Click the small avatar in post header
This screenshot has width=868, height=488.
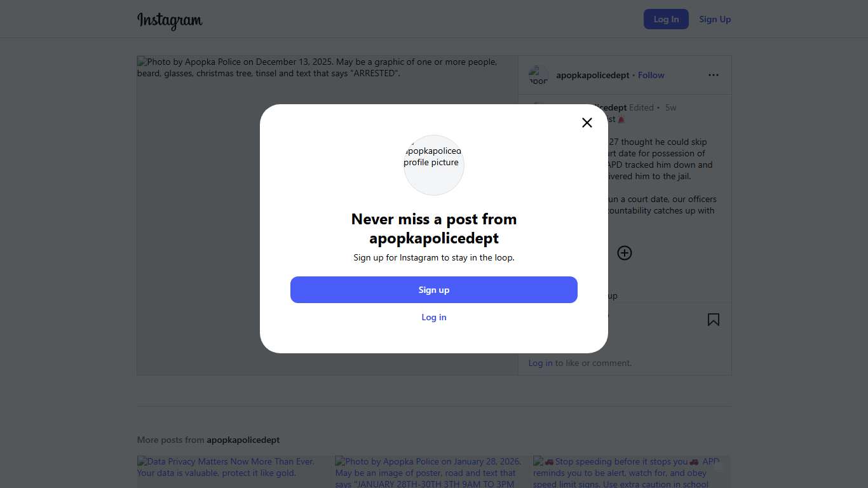click(x=539, y=76)
